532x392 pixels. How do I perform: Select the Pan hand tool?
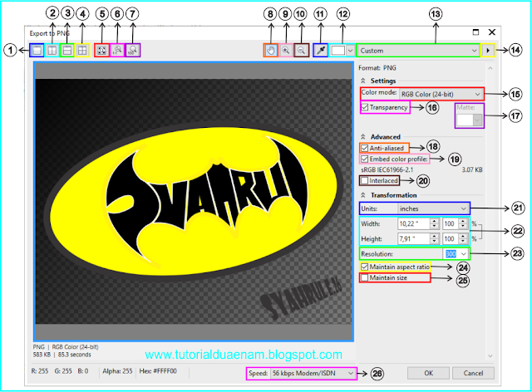271,51
